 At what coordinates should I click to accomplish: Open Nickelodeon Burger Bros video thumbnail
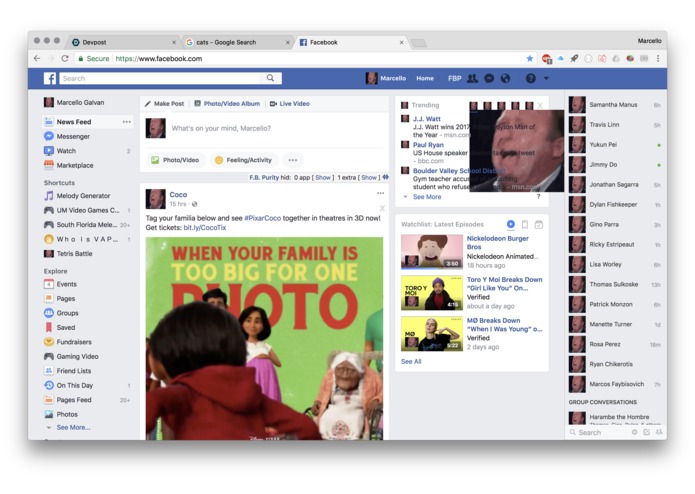coord(432,252)
